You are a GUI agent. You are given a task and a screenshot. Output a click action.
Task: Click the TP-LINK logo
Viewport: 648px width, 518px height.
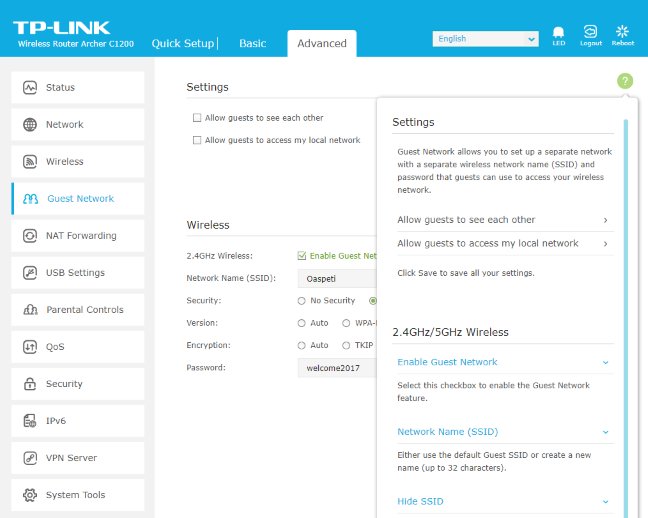pyautogui.click(x=62, y=28)
